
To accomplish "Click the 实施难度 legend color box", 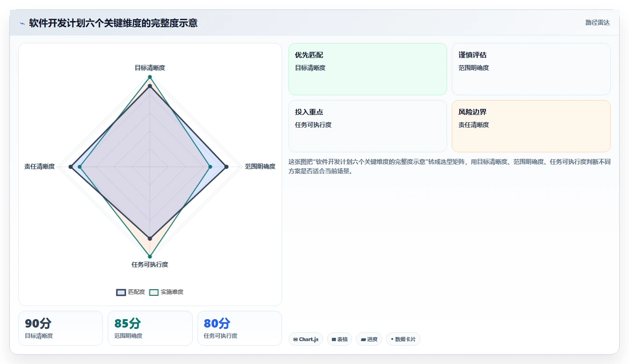I will 154,292.
